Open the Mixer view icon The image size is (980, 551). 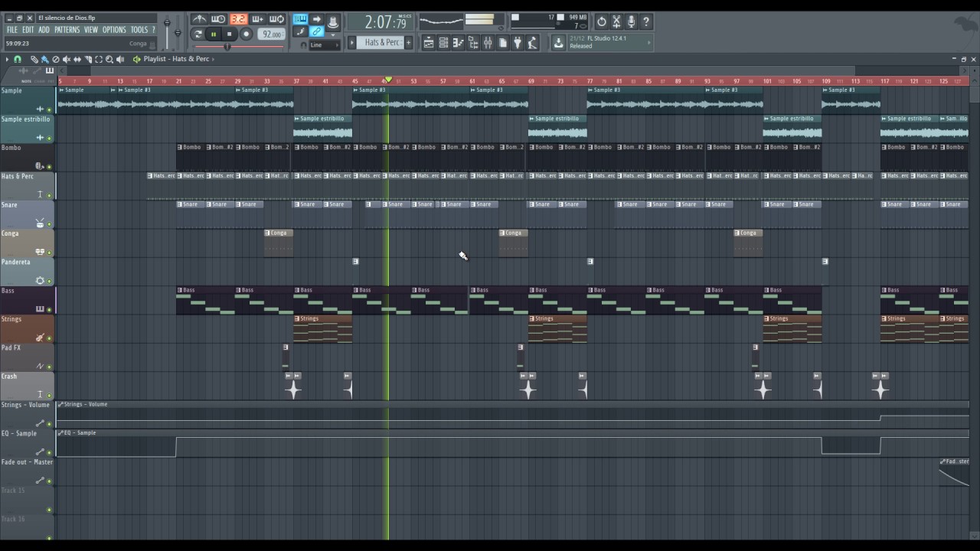tap(488, 43)
